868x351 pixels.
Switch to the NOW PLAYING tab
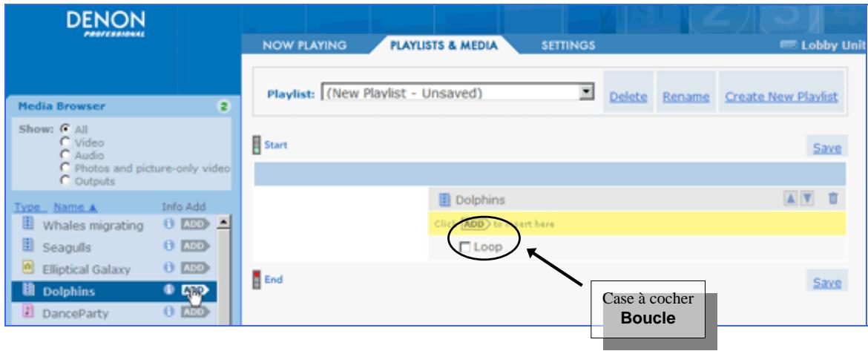[304, 45]
